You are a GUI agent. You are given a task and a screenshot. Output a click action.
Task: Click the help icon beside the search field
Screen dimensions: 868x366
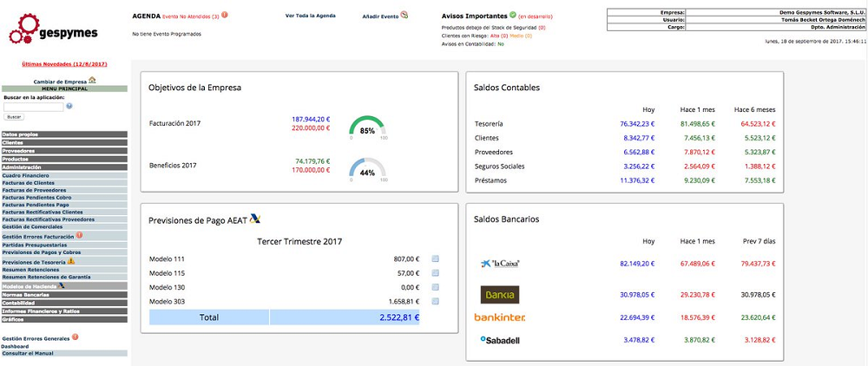tap(69, 107)
